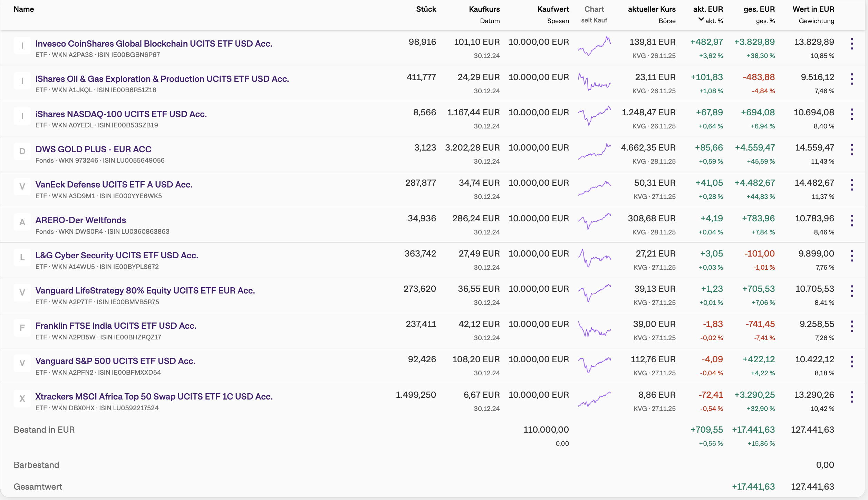This screenshot has width=868, height=500.
Task: Open iShares Oil & Gas Exploration ETF link
Action: [162, 79]
